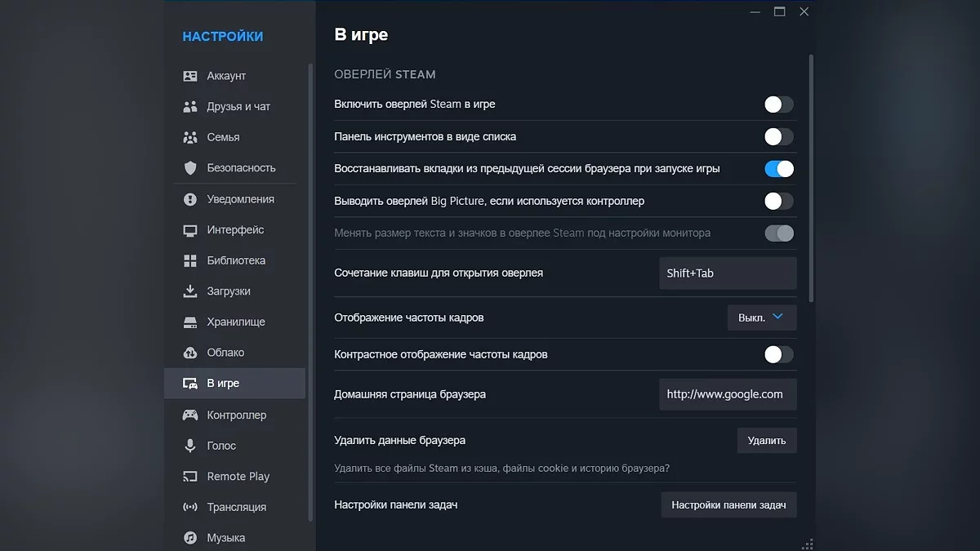The image size is (980, 551).
Task: Open Friends and Chat icon in sidebar
Action: 190,107
